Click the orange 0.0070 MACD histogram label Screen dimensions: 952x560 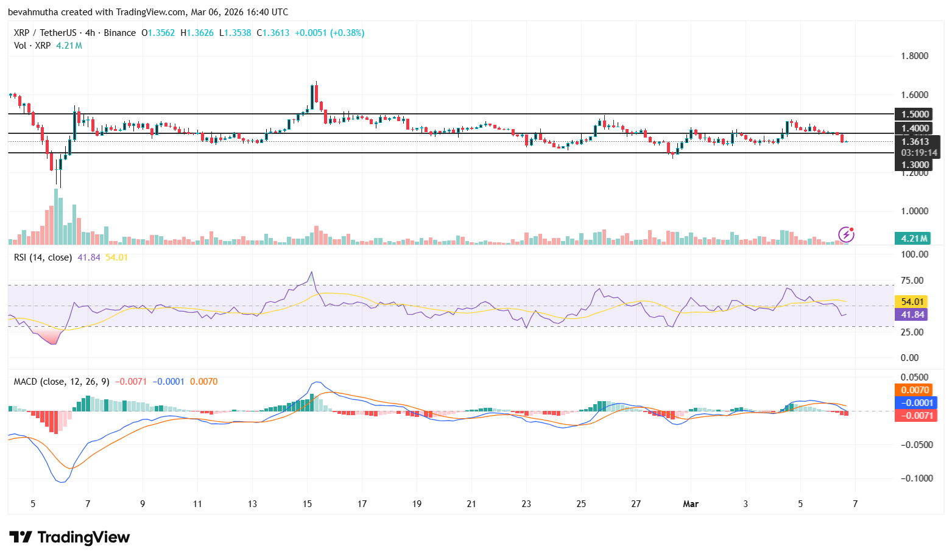[915, 390]
